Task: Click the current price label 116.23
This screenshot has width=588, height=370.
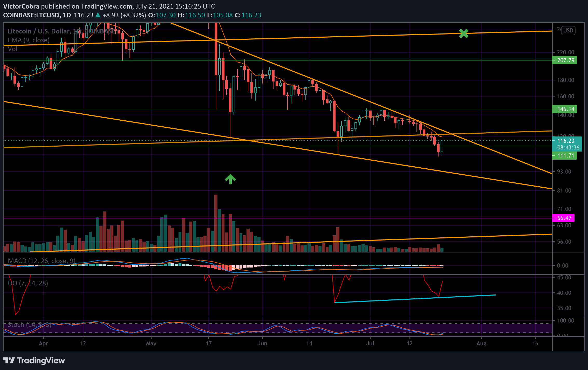Action: pyautogui.click(x=566, y=141)
